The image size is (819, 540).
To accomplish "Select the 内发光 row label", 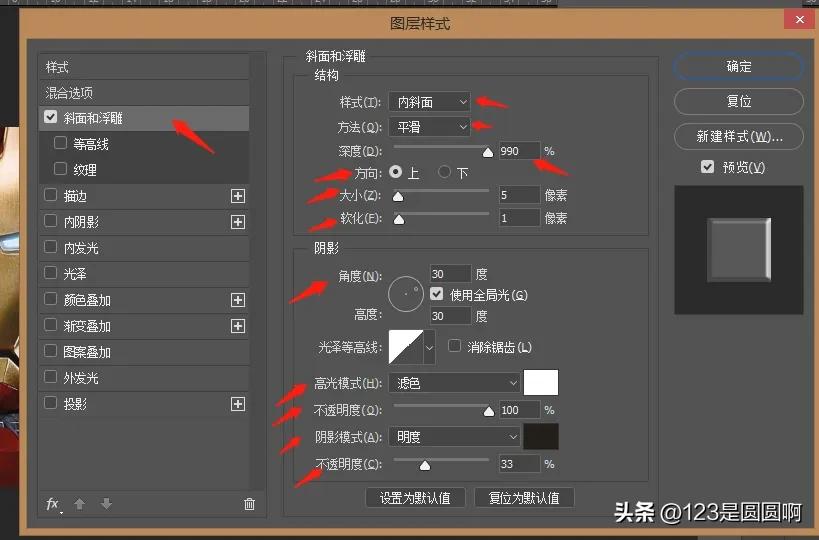I will pyautogui.click(x=81, y=248).
